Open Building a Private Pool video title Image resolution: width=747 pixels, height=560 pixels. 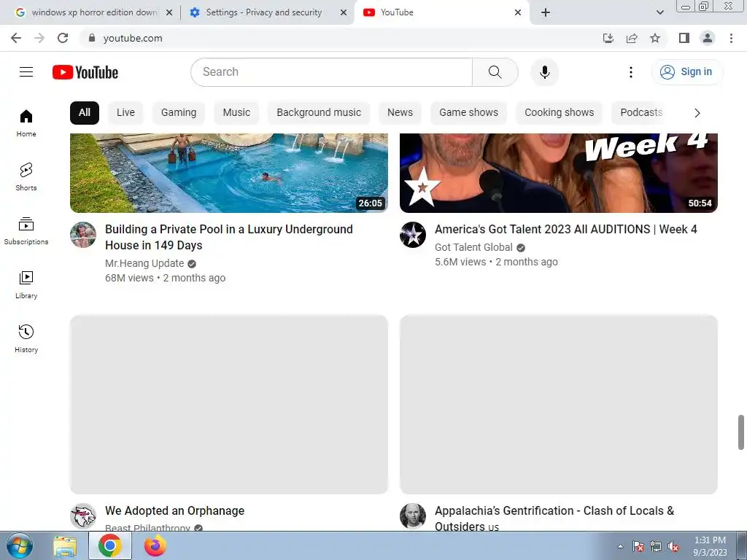tap(228, 237)
